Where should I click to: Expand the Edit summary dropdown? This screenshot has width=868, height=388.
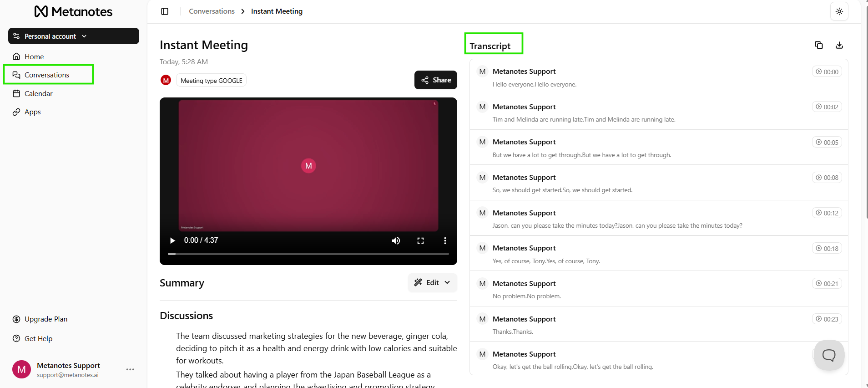pos(432,283)
